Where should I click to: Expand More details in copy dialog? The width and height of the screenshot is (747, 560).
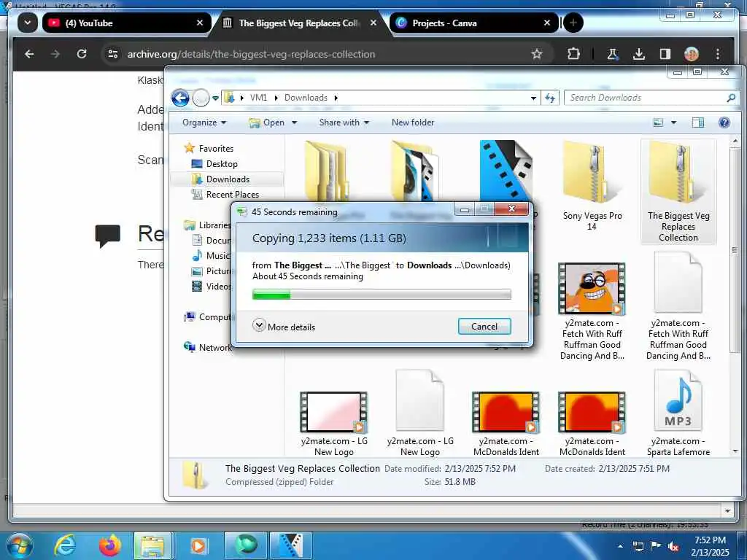(x=284, y=326)
